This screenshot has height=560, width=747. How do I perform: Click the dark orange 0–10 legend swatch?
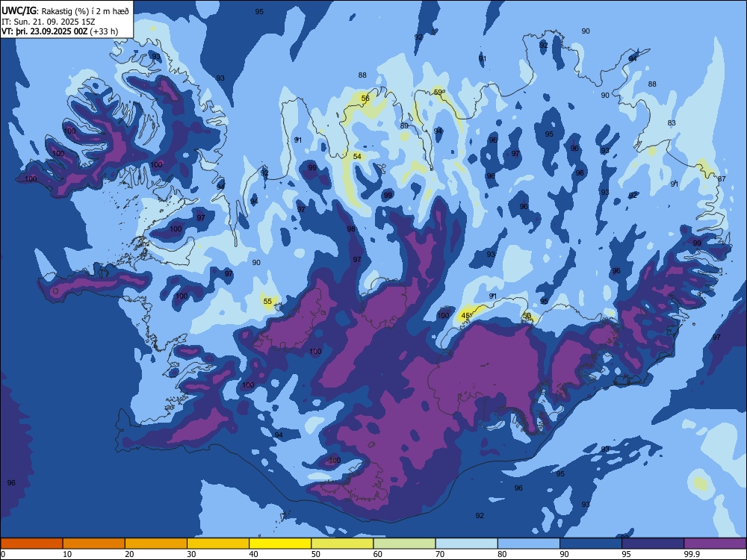(x=31, y=544)
